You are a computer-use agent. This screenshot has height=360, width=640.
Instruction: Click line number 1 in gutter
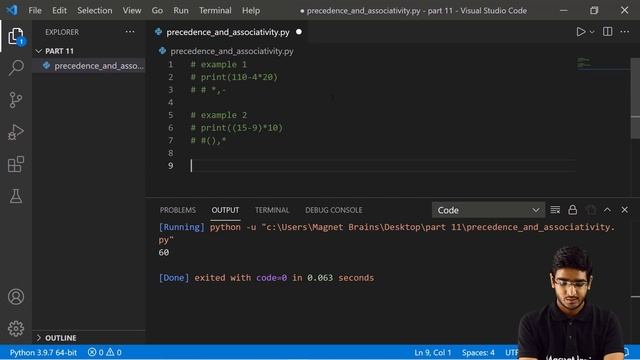coord(171,64)
